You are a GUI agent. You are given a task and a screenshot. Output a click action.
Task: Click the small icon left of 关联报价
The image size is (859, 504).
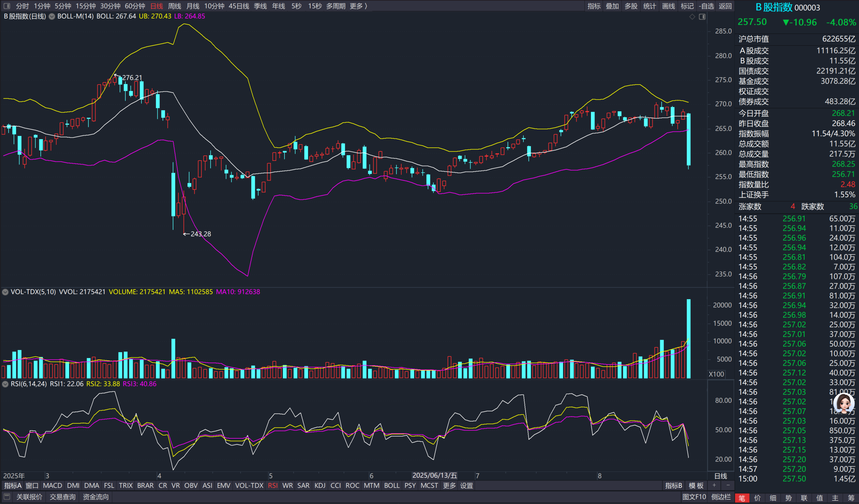7,497
